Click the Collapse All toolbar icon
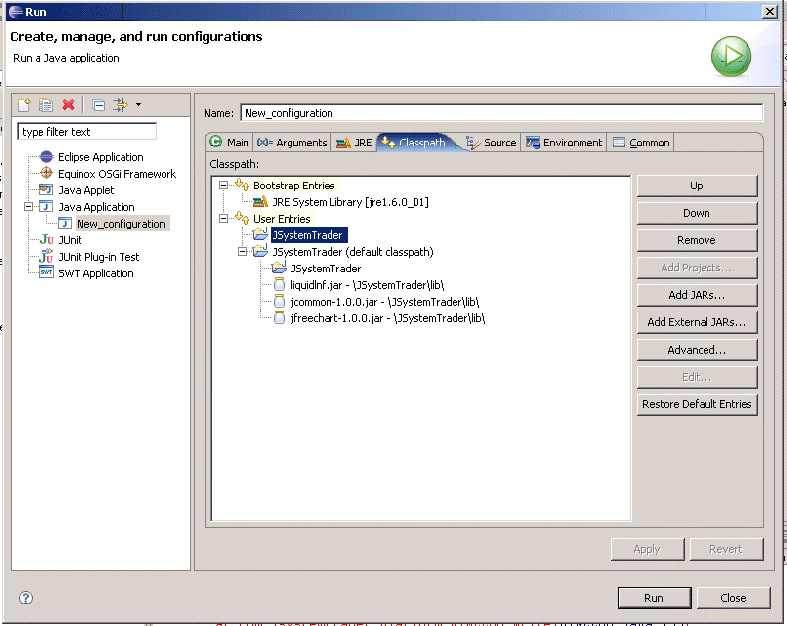 (x=99, y=105)
